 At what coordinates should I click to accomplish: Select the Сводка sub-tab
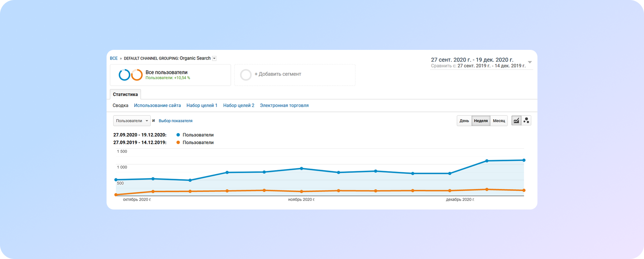[x=121, y=105]
